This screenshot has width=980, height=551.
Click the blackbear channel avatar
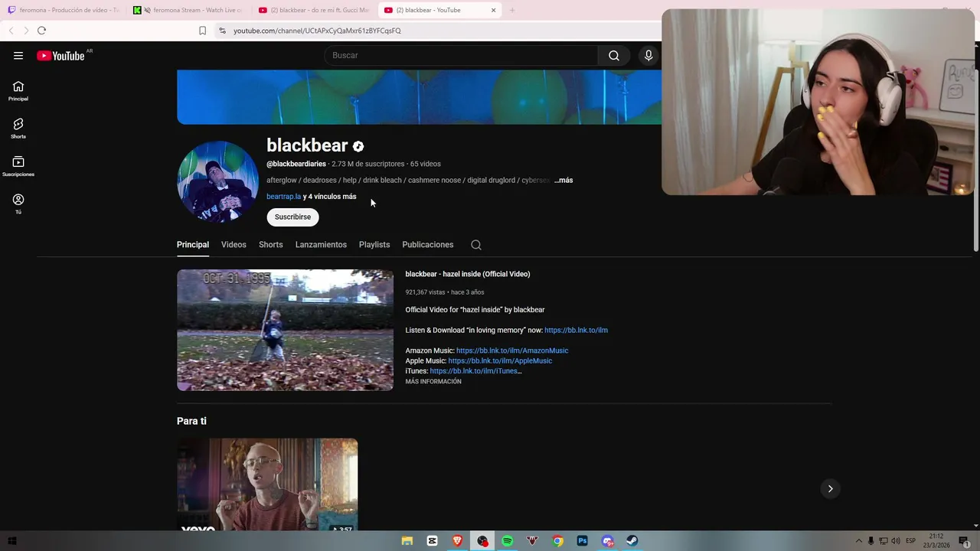tap(217, 181)
